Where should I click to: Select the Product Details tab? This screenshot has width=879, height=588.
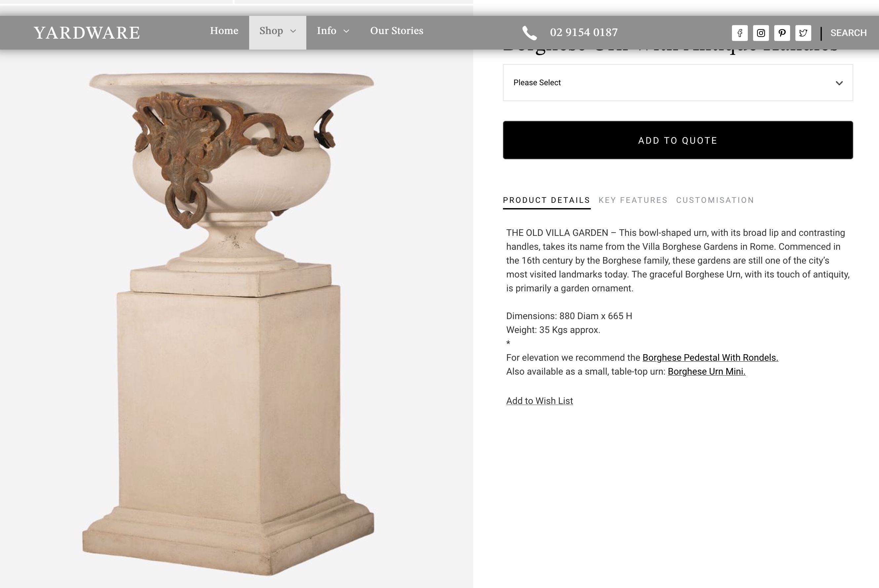[547, 201]
